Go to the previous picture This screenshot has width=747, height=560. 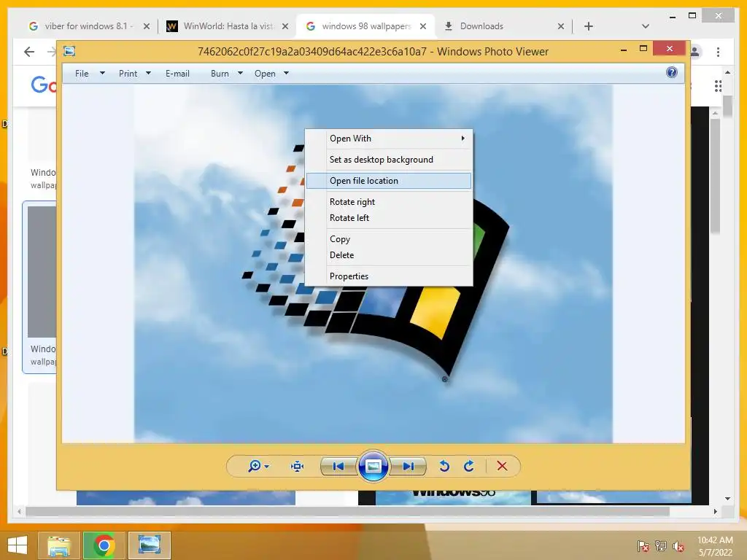[x=338, y=466]
